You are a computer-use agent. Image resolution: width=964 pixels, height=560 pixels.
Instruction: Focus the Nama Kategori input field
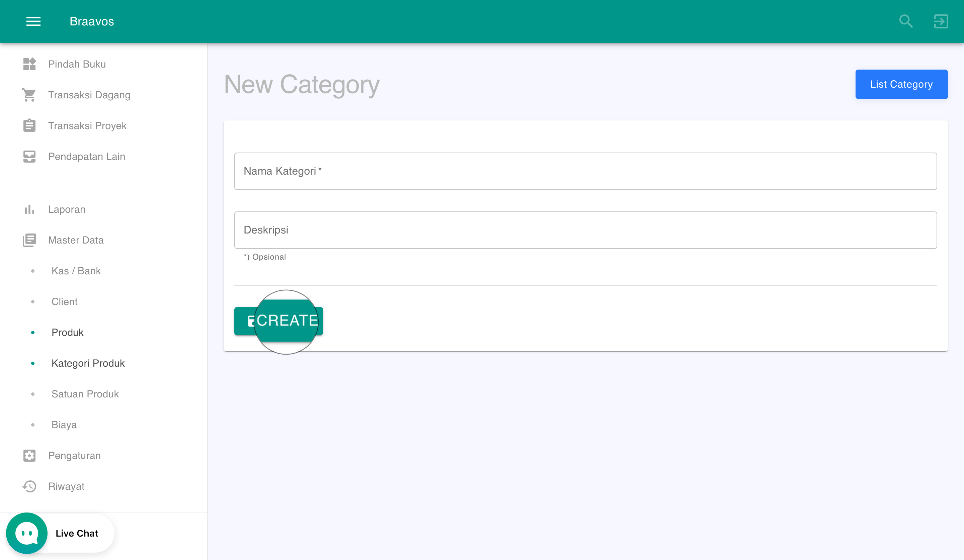point(585,171)
